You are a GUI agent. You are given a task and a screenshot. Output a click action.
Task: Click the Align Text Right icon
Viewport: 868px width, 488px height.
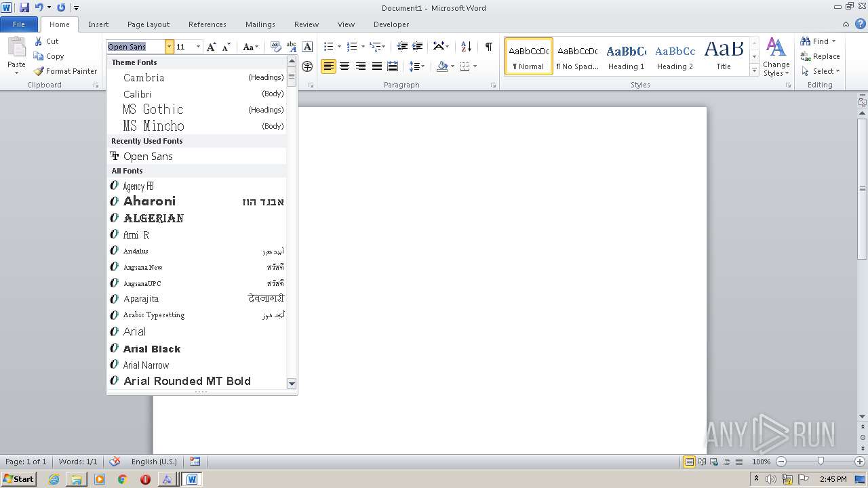(361, 66)
